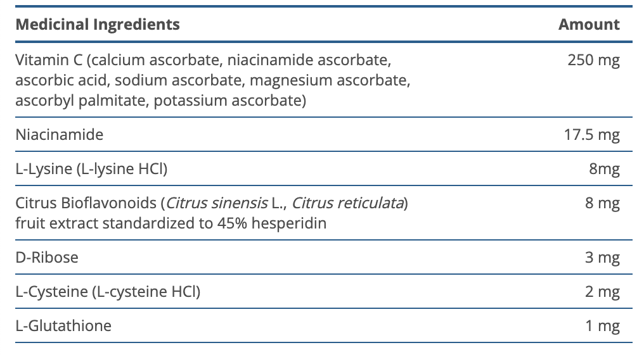
Task: Click the 2 mg amount value
Action: point(603,292)
